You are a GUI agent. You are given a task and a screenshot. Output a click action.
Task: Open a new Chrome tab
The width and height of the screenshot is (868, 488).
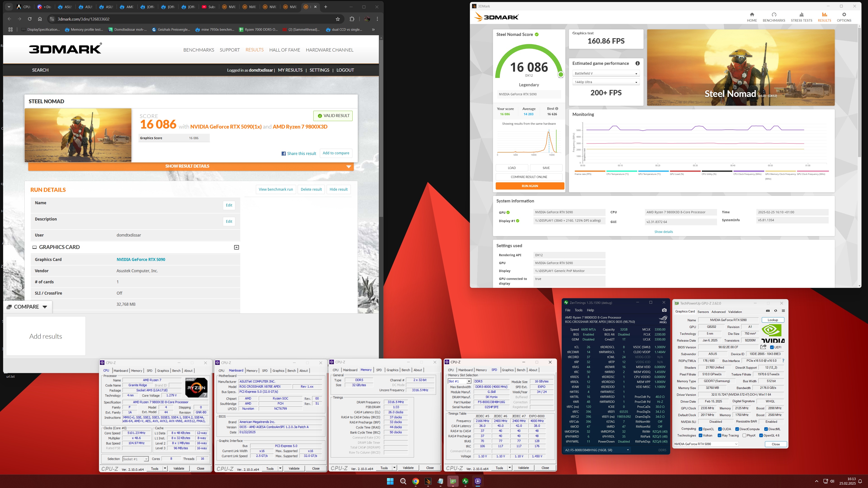pos(325,7)
